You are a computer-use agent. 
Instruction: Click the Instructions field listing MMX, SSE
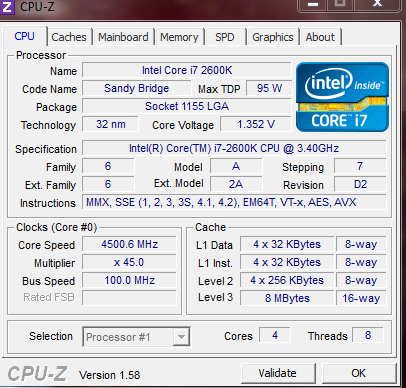click(x=234, y=202)
